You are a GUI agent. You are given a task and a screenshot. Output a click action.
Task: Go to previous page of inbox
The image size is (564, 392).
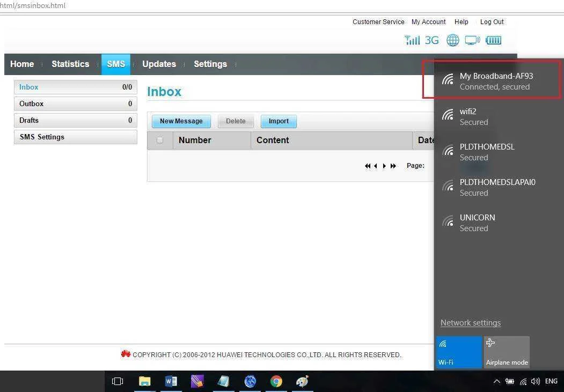(376, 166)
